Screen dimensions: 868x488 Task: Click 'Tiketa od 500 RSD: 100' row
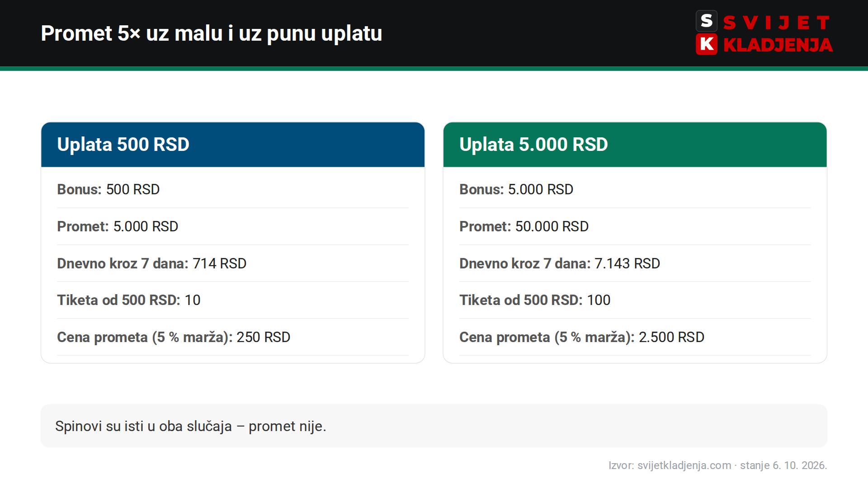click(x=635, y=300)
